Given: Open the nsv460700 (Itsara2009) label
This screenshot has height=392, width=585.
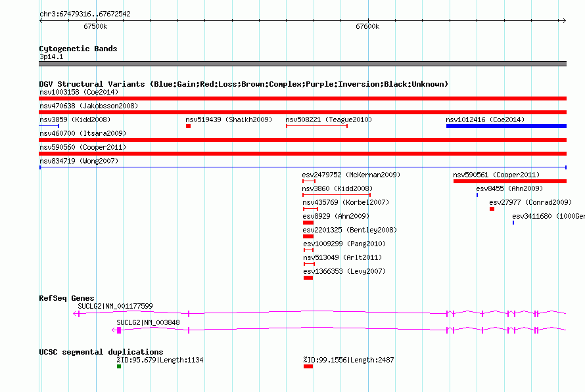Looking at the screenshot, I should (83, 133).
